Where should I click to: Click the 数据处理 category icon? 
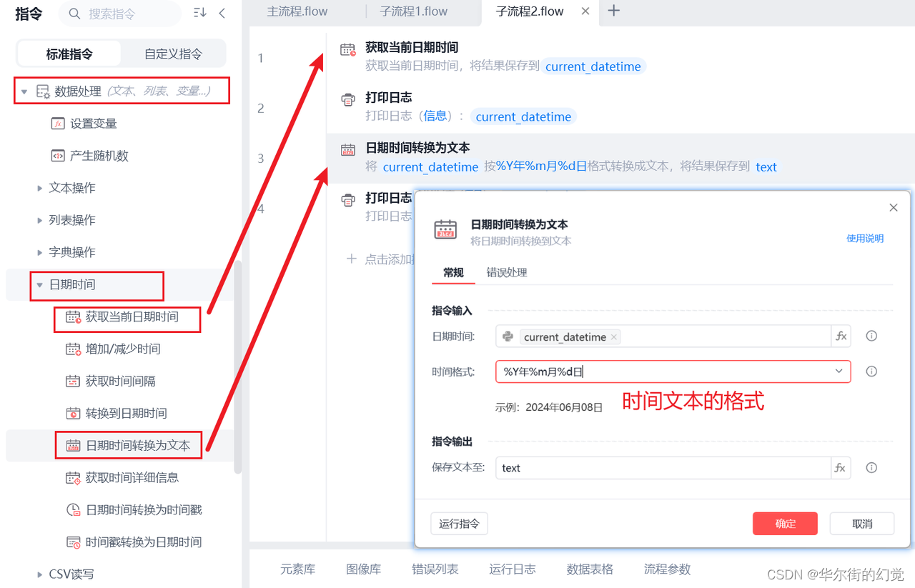pos(43,91)
